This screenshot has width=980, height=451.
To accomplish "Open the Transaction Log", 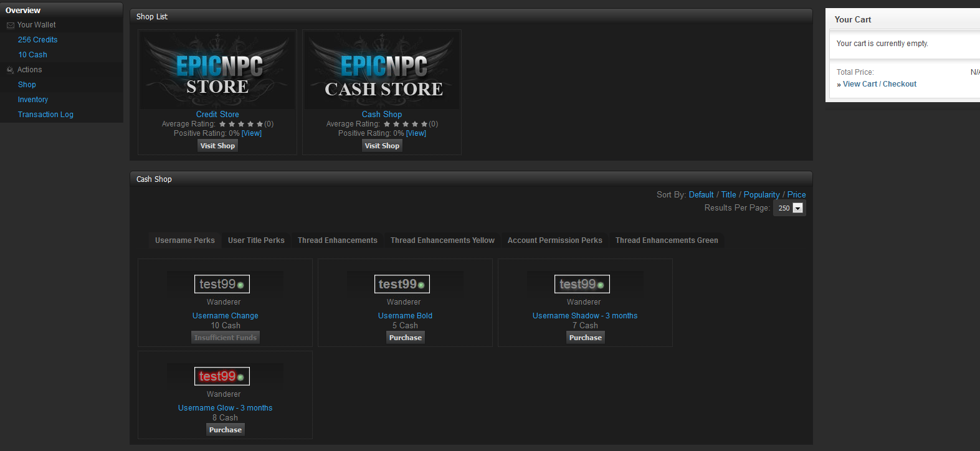I will pyautogui.click(x=45, y=115).
